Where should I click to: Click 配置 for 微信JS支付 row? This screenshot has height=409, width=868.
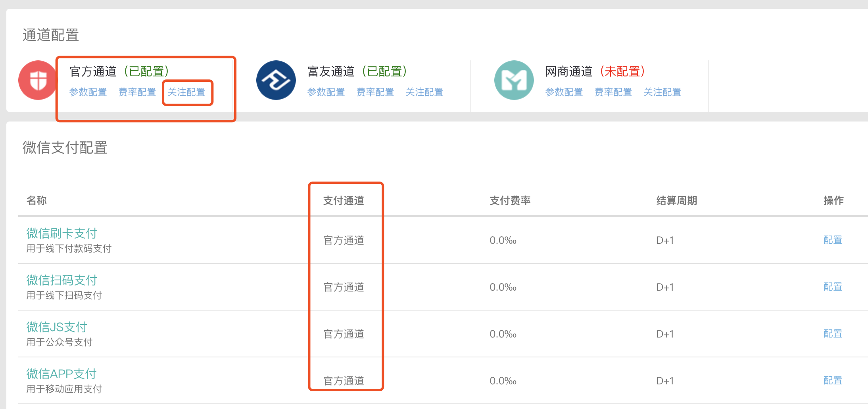[x=833, y=334]
